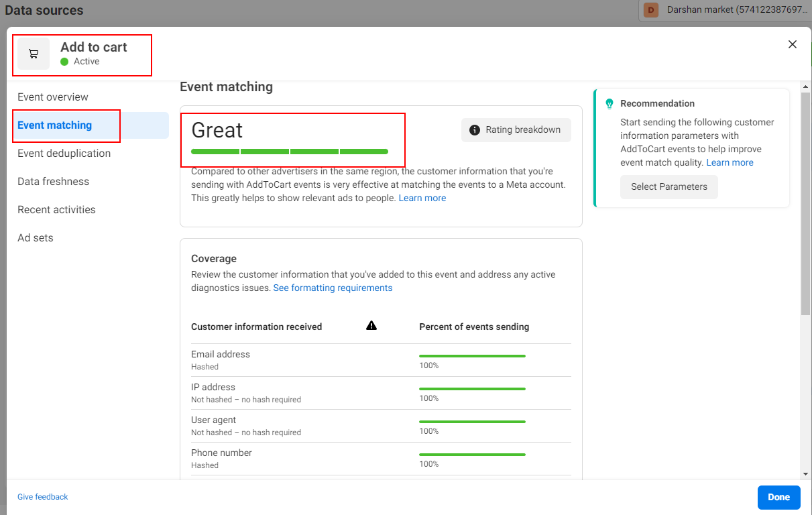Open the Data freshness section
Screen dimensions: 812x515
[54, 182]
